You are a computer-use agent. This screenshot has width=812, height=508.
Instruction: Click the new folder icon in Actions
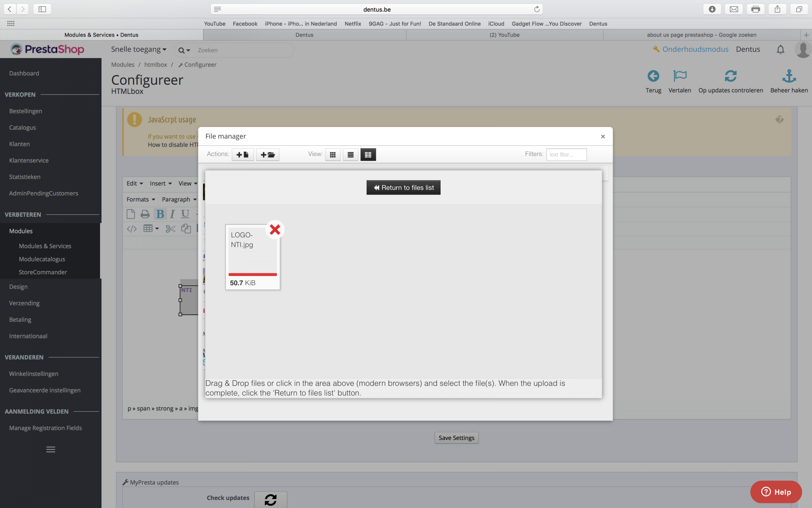[267, 154]
